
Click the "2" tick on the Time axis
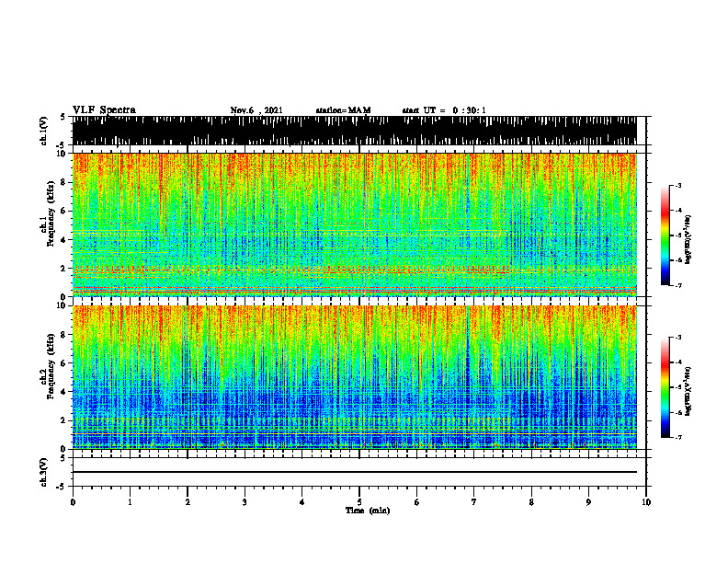188,502
